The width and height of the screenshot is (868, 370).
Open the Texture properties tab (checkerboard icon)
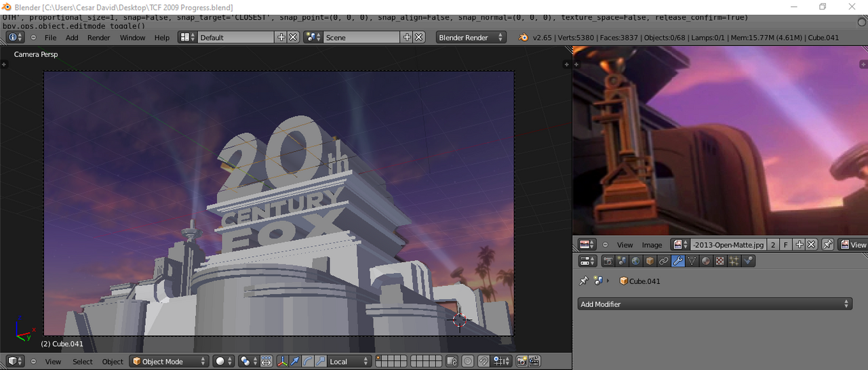tap(720, 261)
